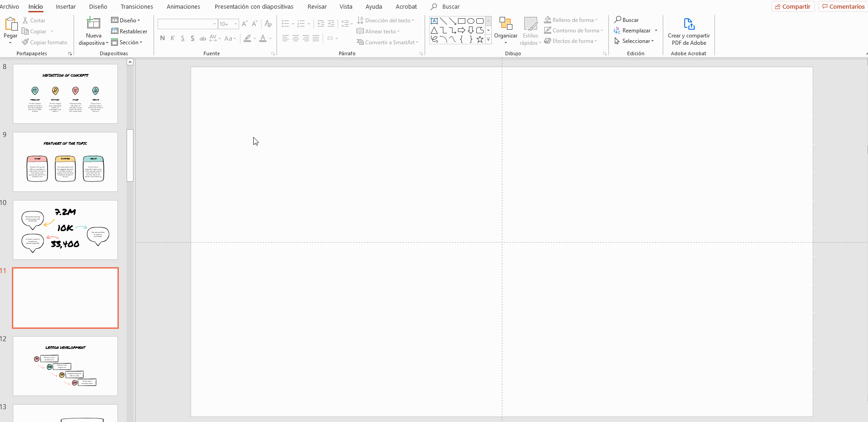Click the Reemplazar icon

pos(618,31)
